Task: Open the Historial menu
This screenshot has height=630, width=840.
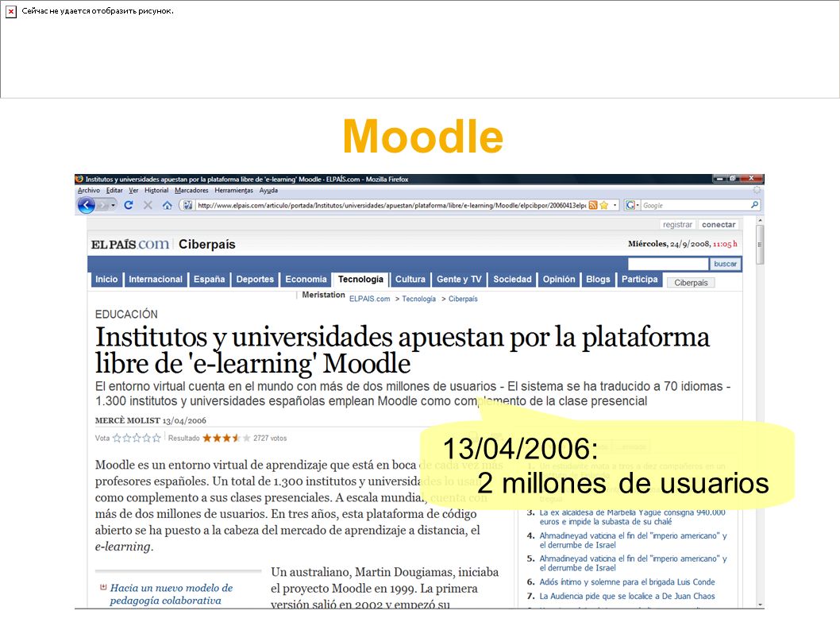Action: 156,191
